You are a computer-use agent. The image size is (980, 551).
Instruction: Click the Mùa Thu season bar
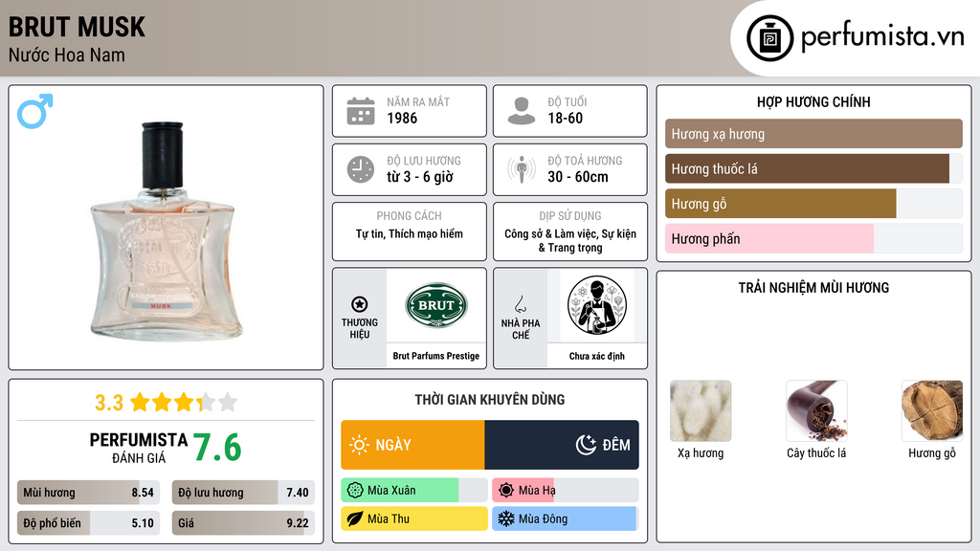(413, 519)
